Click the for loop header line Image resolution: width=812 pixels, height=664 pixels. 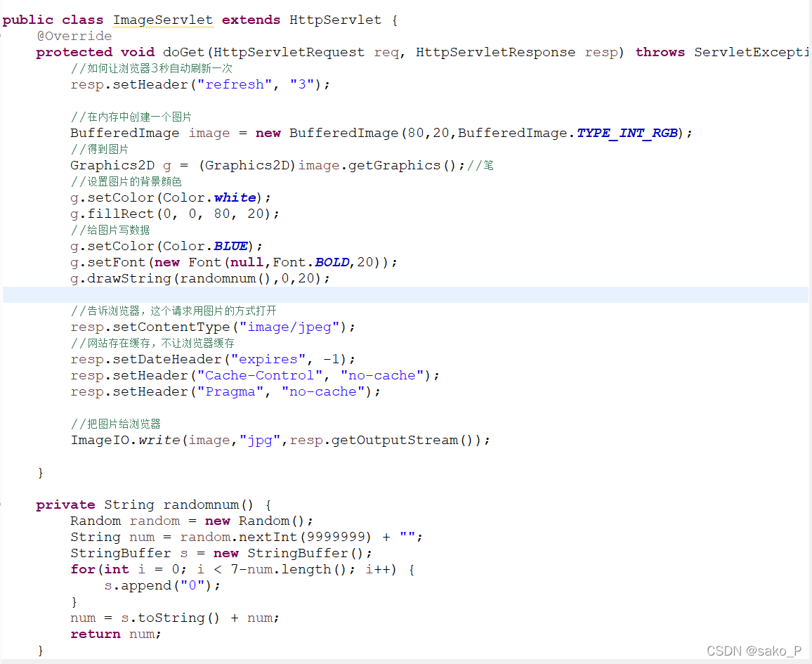pos(242,570)
